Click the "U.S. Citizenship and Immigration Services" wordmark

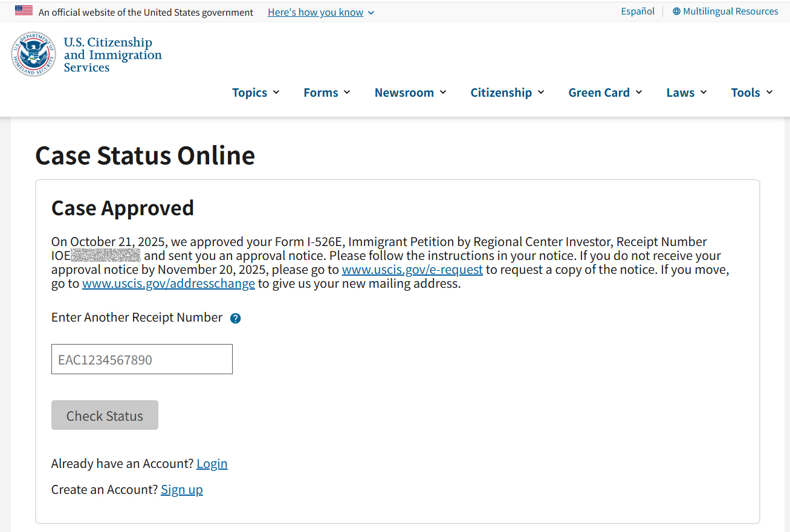tap(113, 55)
